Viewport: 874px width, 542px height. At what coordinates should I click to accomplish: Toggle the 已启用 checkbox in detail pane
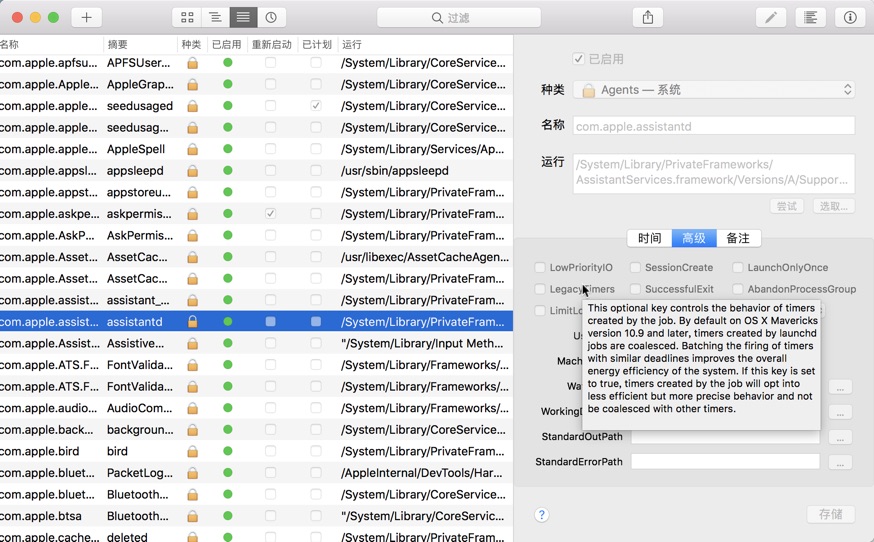pos(579,59)
